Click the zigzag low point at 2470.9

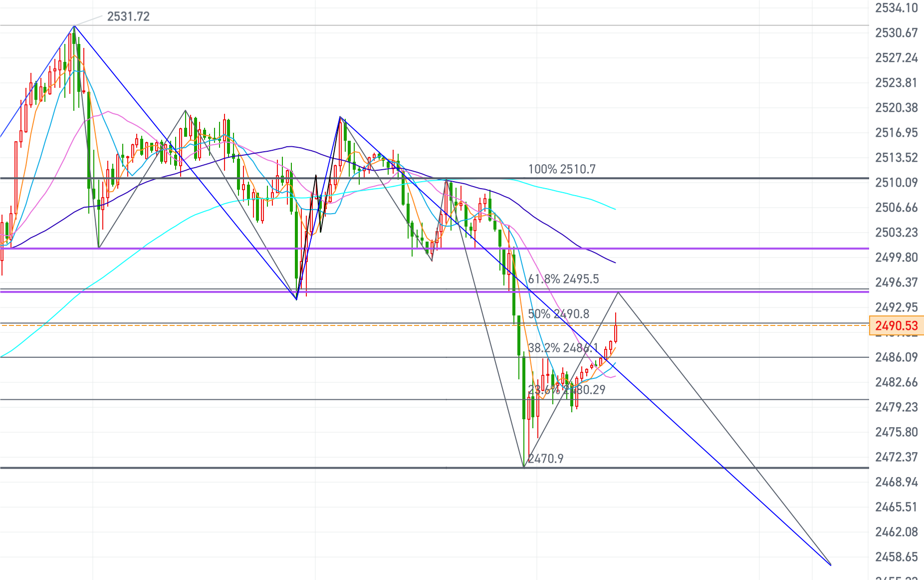[524, 467]
